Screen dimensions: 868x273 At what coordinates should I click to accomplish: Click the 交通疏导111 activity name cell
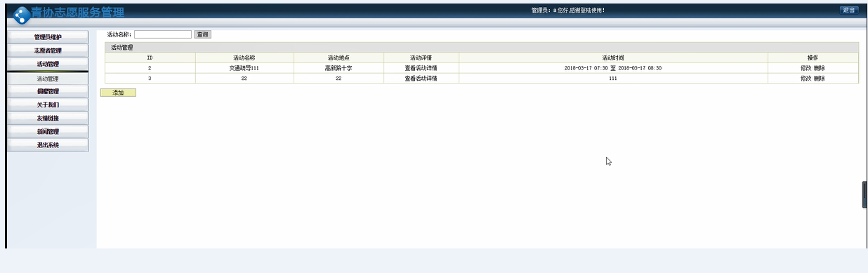tap(244, 68)
